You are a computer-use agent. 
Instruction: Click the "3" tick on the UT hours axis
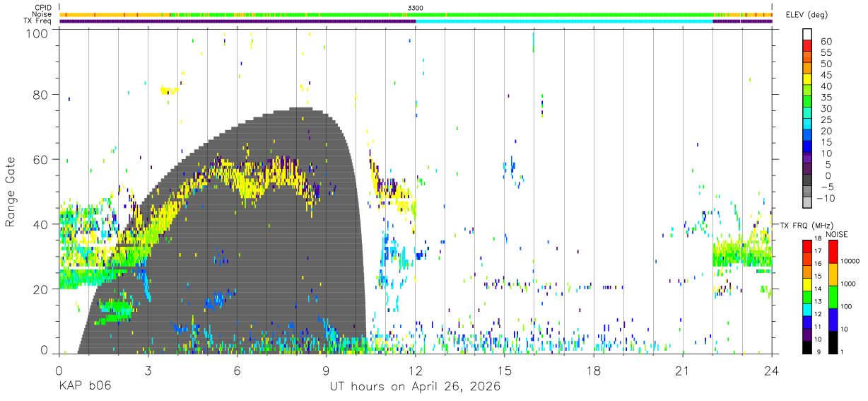pos(148,370)
